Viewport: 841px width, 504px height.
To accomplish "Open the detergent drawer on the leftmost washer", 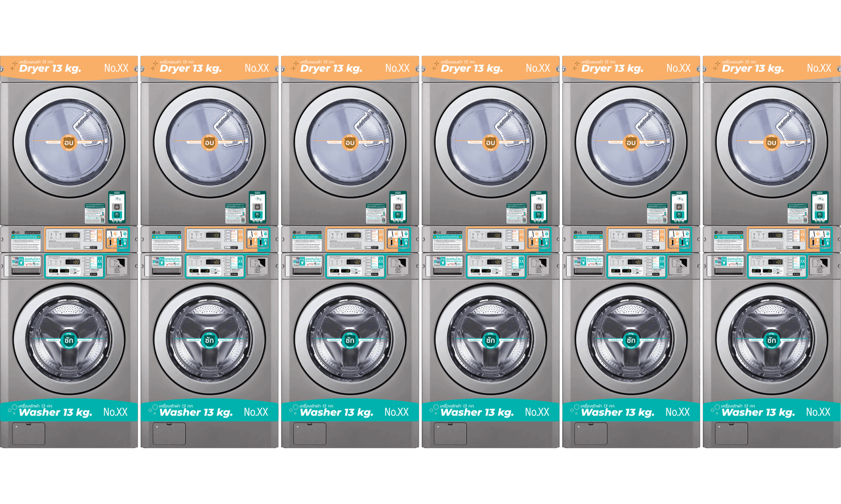I will (x=27, y=270).
